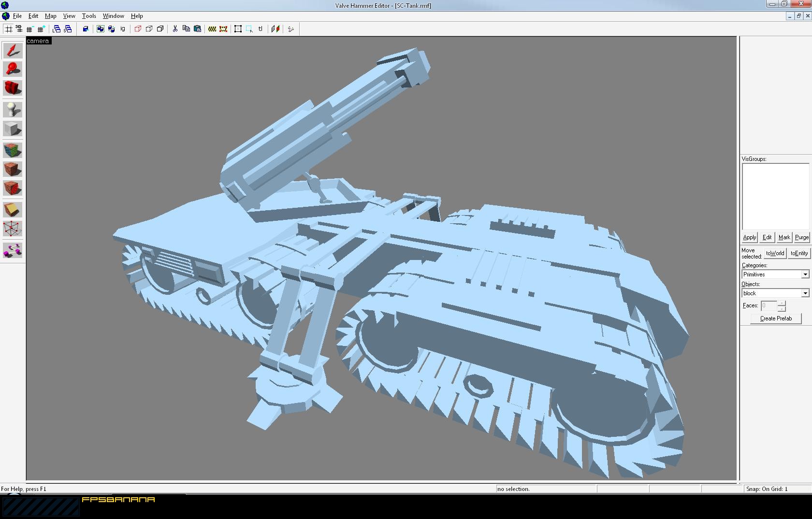This screenshot has height=519, width=812.
Task: Switch to the Camera tool
Action: click(12, 88)
